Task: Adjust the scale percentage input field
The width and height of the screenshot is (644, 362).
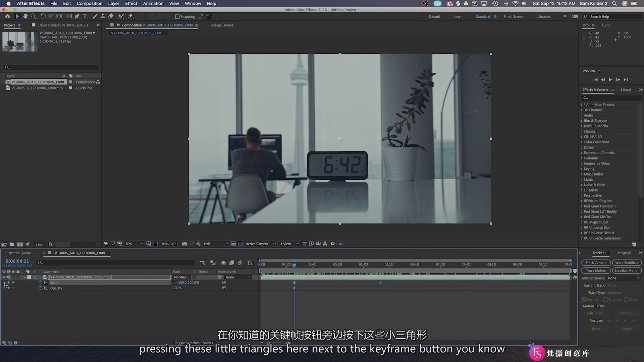Action: (x=189, y=283)
